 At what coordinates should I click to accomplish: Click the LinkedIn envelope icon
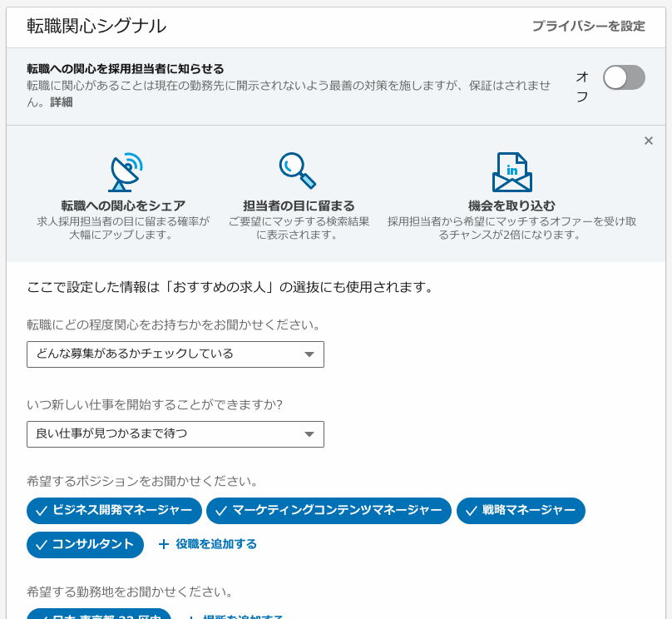coord(512,172)
